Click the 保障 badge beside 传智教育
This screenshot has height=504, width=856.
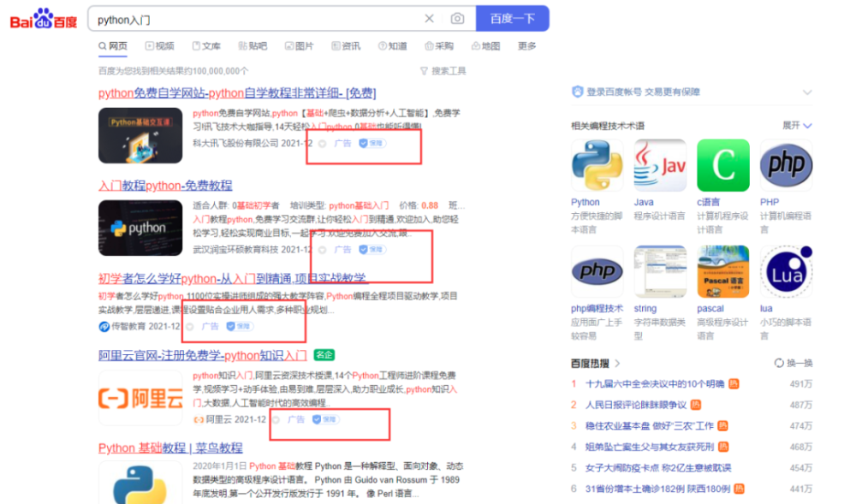pos(240,327)
